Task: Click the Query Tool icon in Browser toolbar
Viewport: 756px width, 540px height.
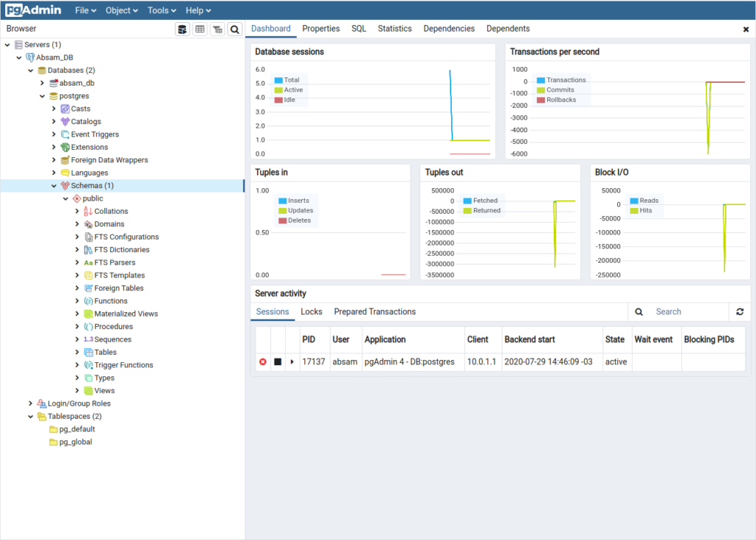Action: 182,29
